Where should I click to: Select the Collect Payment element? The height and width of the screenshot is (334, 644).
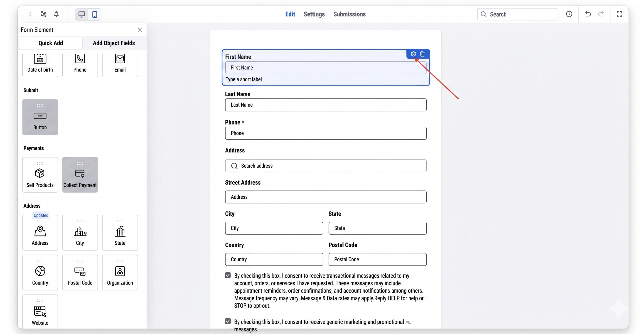[80, 175]
